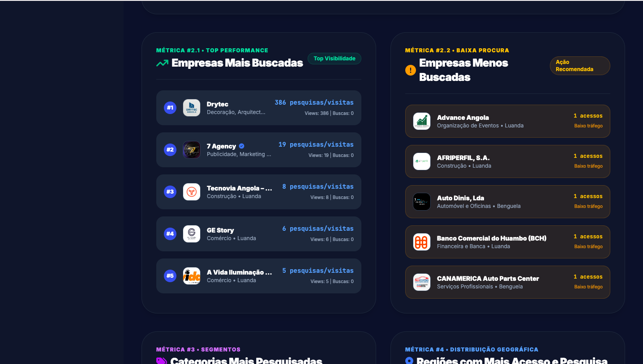Click 'Regiões com Mais Acesso e Pesquisa' heading
The width and height of the screenshot is (643, 364).
(x=512, y=360)
